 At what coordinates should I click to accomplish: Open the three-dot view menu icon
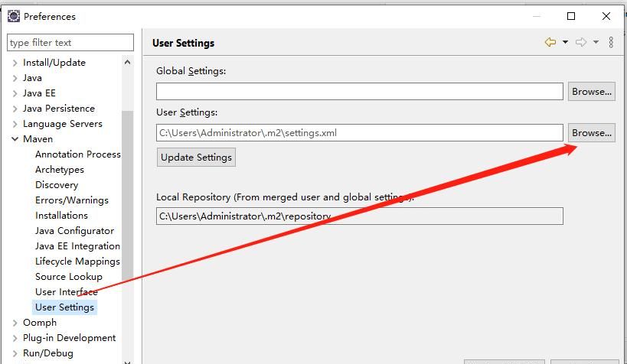tap(611, 43)
